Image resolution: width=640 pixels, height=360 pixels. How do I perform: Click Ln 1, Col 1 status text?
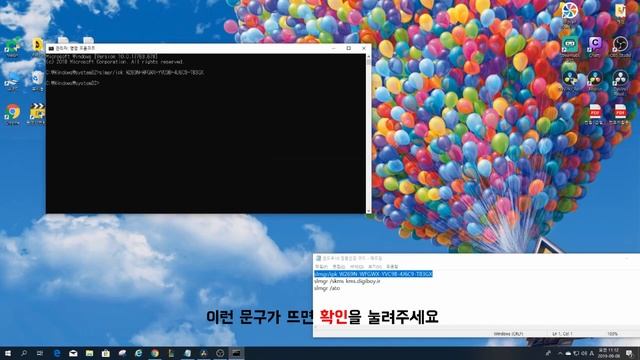pyautogui.click(x=562, y=333)
